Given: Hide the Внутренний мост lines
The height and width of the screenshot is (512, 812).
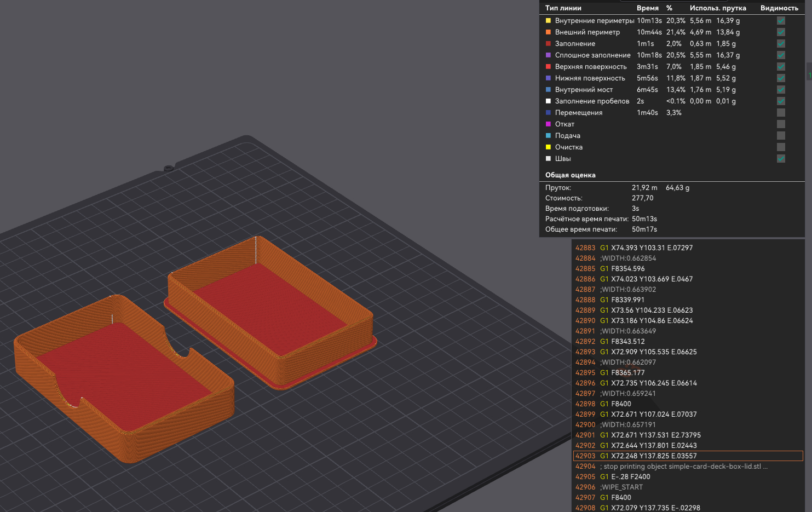Looking at the screenshot, I should pyautogui.click(x=781, y=90).
